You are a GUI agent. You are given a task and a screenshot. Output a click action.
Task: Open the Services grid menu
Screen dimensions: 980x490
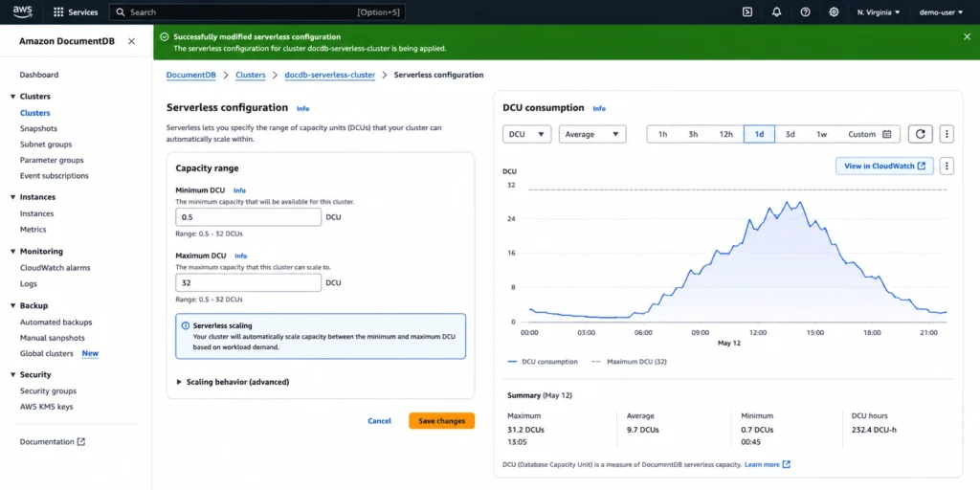click(76, 11)
